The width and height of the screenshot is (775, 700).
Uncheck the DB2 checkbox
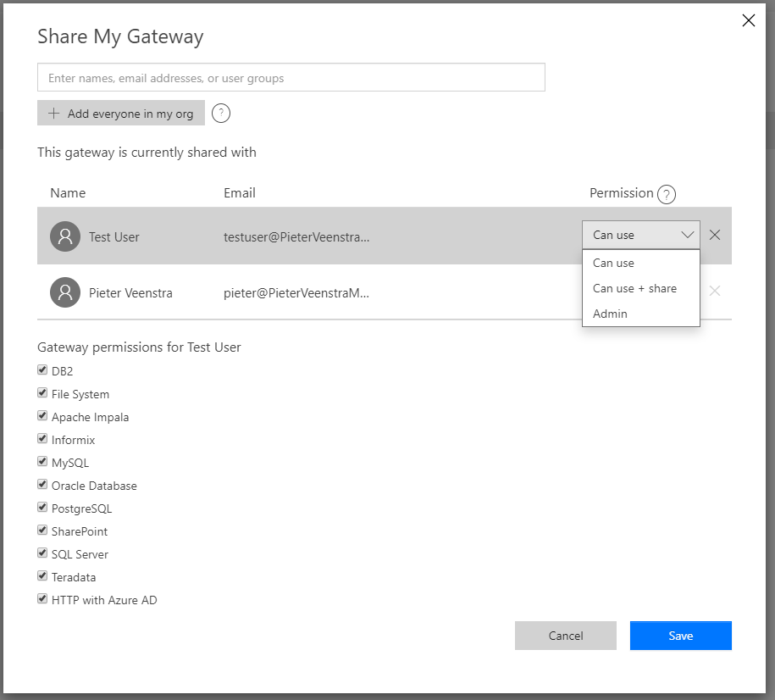[42, 369]
